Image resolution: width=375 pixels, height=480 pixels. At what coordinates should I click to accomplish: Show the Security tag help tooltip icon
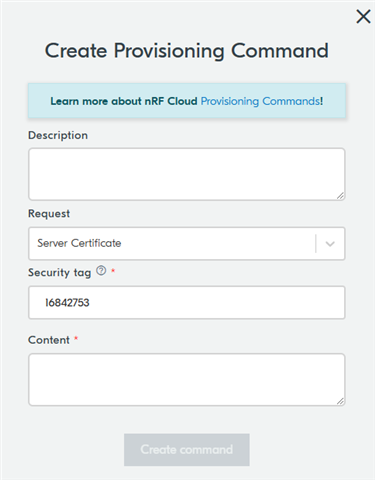101,271
